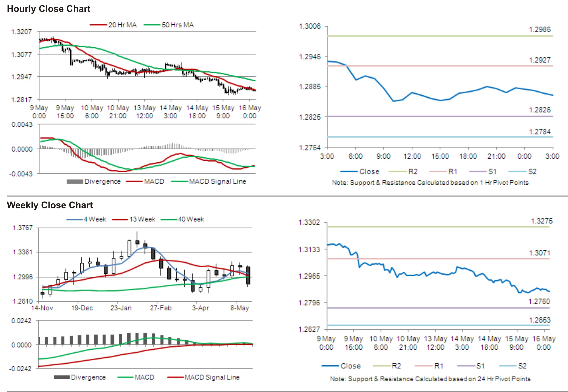Click the 4 Week legend label
This screenshot has width=568, height=392.
pyautogui.click(x=95, y=219)
